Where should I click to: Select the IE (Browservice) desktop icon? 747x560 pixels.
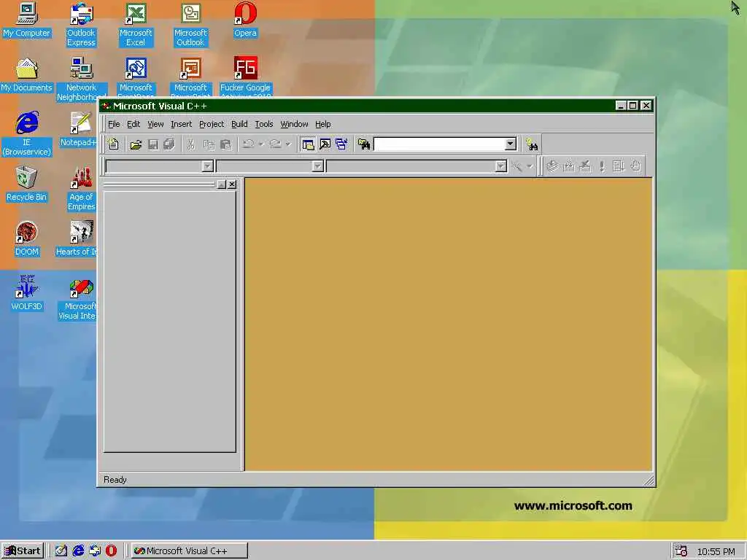(27, 134)
